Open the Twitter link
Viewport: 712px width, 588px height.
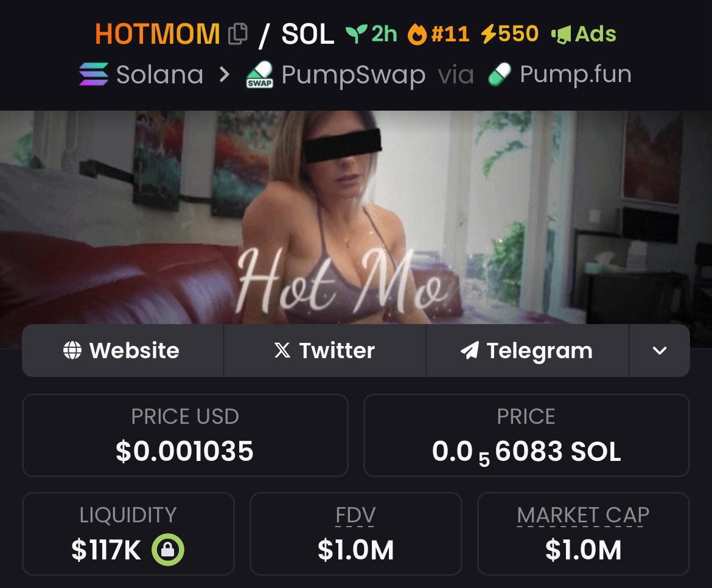325,350
